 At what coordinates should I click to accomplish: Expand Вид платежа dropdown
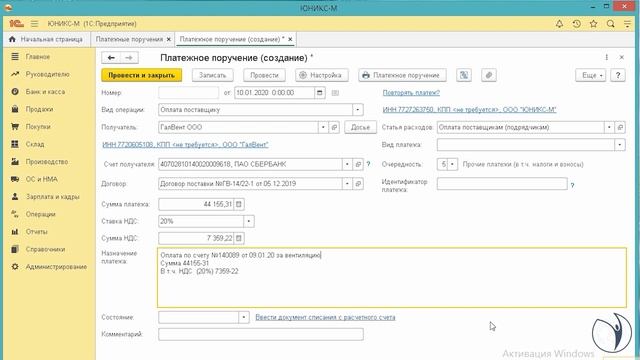pyautogui.click(x=620, y=144)
